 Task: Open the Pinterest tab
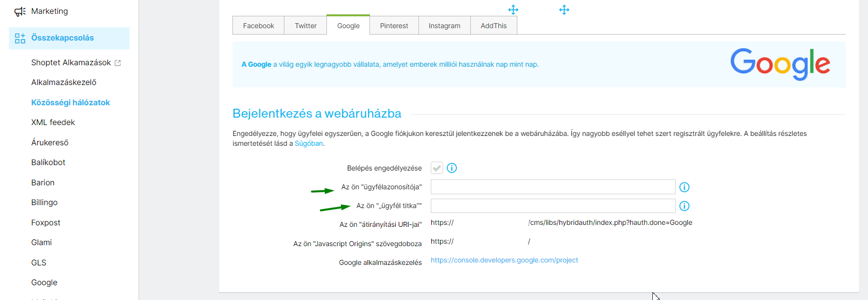pos(394,26)
